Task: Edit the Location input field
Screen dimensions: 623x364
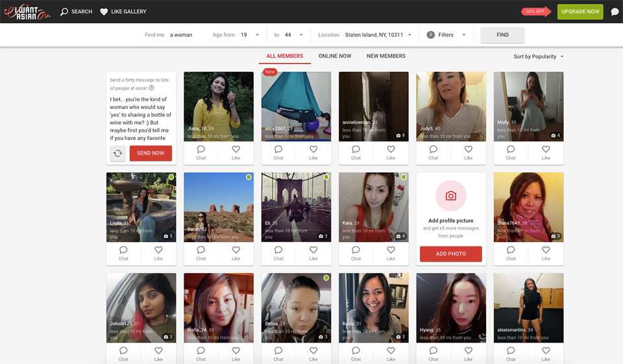Action: tap(374, 35)
